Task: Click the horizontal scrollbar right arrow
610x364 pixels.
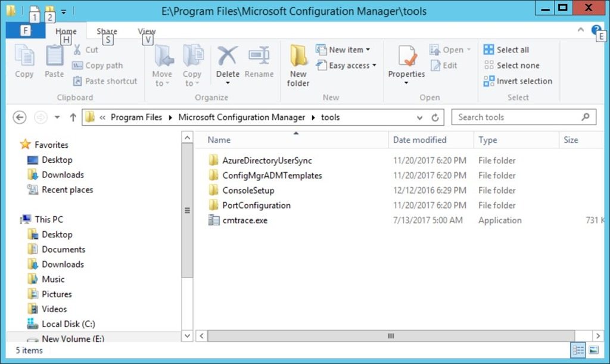Action: pyautogui.click(x=598, y=335)
